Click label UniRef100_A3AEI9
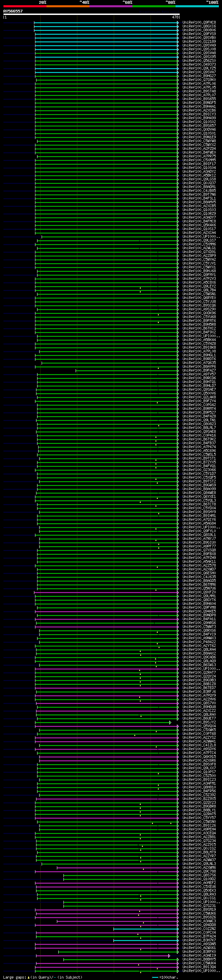 click(x=199, y=955)
